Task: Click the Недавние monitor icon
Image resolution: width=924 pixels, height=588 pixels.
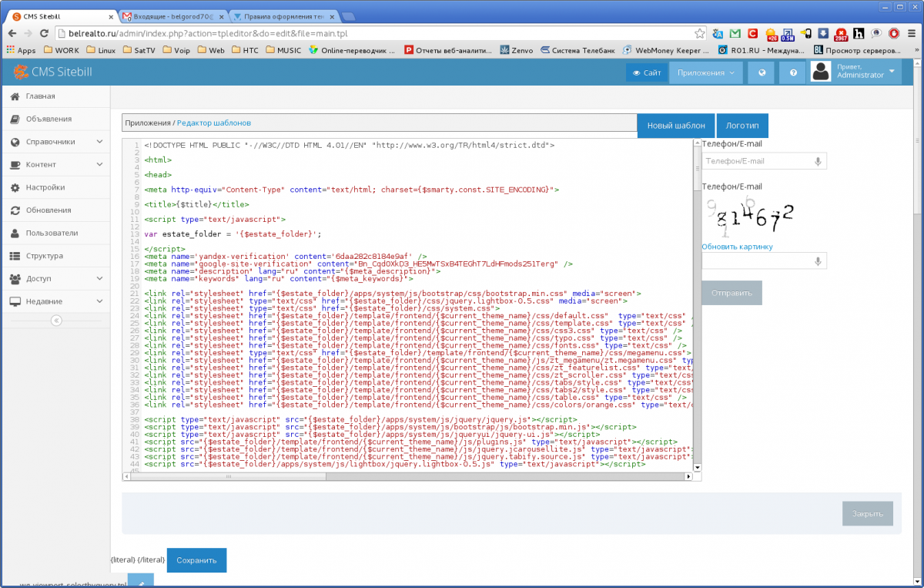Action: pos(15,301)
